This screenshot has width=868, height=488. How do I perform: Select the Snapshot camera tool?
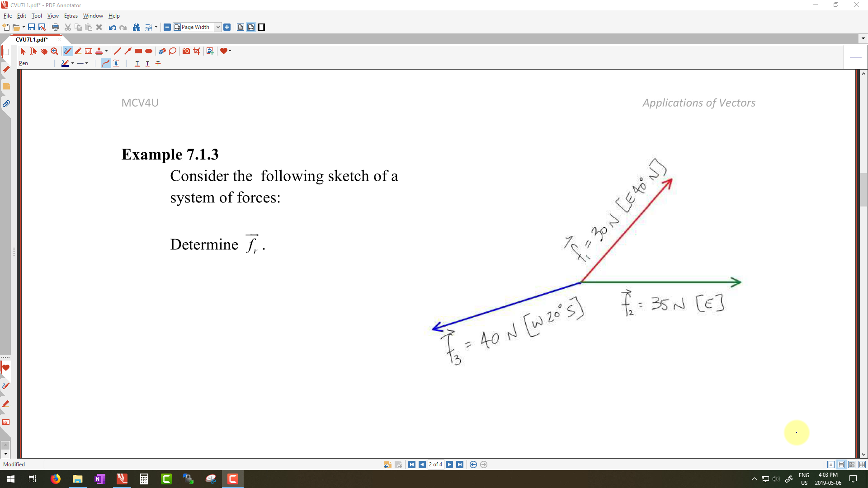(x=186, y=51)
